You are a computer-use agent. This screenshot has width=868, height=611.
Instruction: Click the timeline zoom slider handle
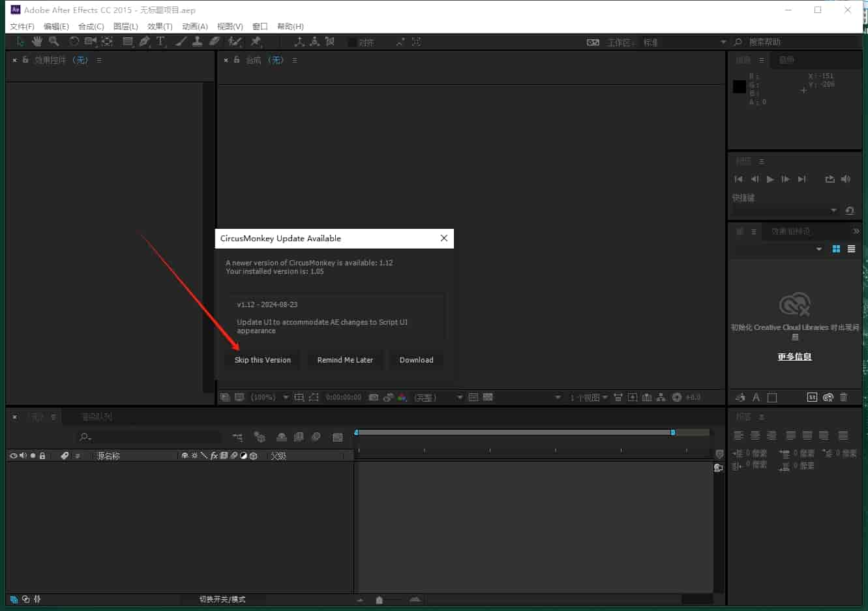coord(380,600)
